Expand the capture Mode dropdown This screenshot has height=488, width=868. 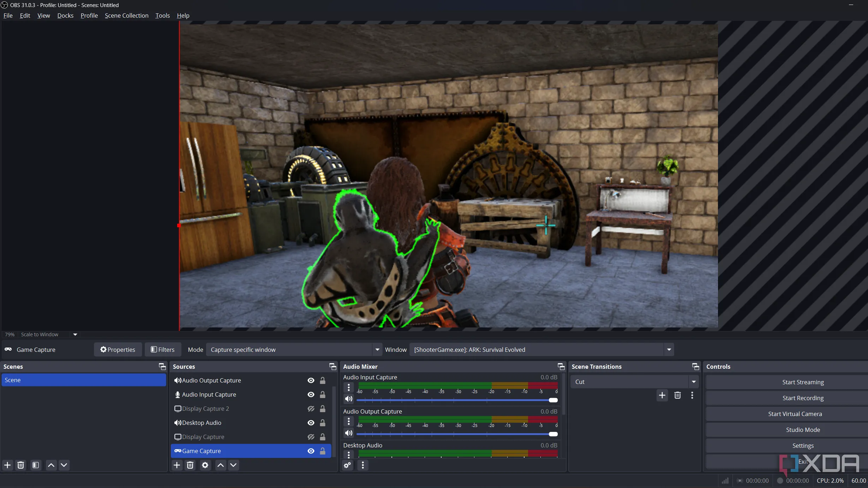tap(377, 350)
